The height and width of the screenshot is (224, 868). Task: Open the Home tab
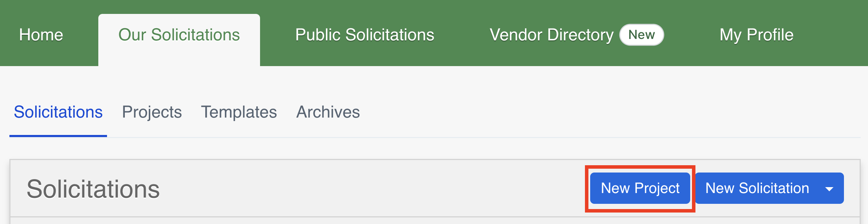point(41,35)
